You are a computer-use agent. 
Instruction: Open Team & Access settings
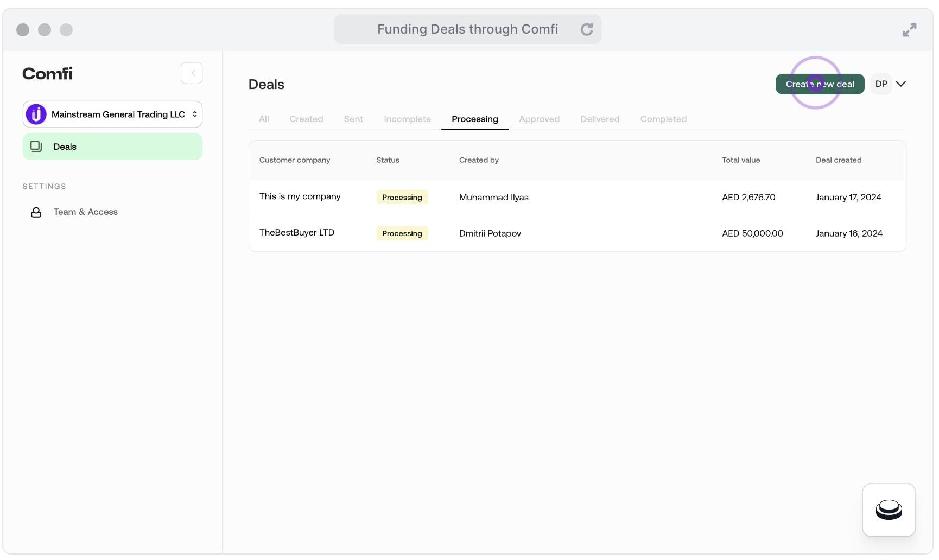pos(85,212)
